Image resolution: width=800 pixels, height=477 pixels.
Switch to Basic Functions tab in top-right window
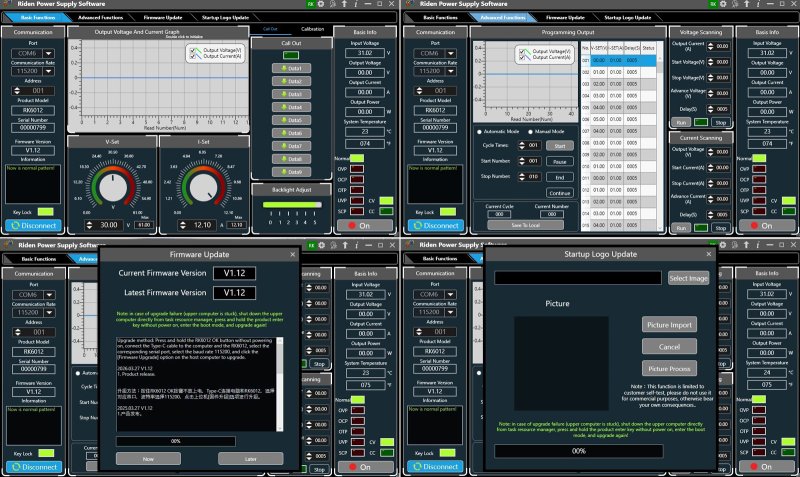coord(440,17)
